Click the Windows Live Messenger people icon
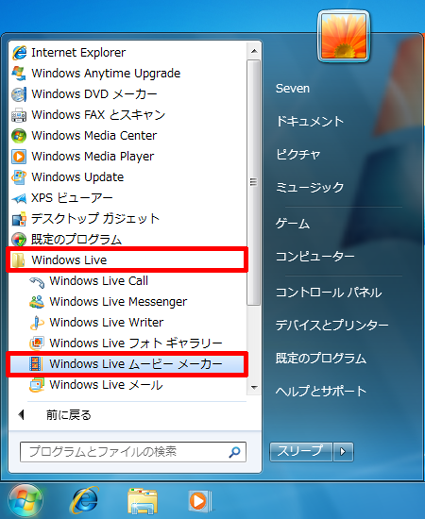 [37, 302]
